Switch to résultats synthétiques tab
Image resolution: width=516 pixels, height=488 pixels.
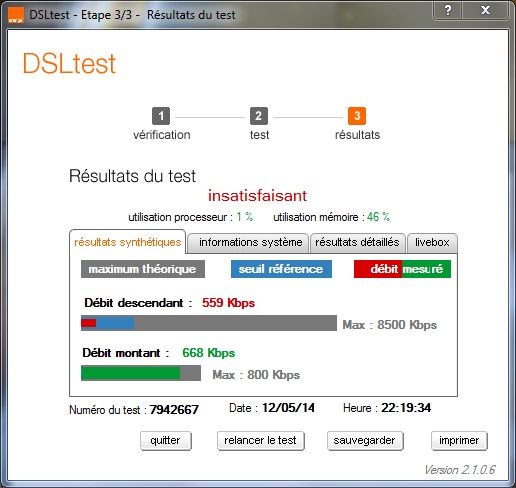point(128,242)
